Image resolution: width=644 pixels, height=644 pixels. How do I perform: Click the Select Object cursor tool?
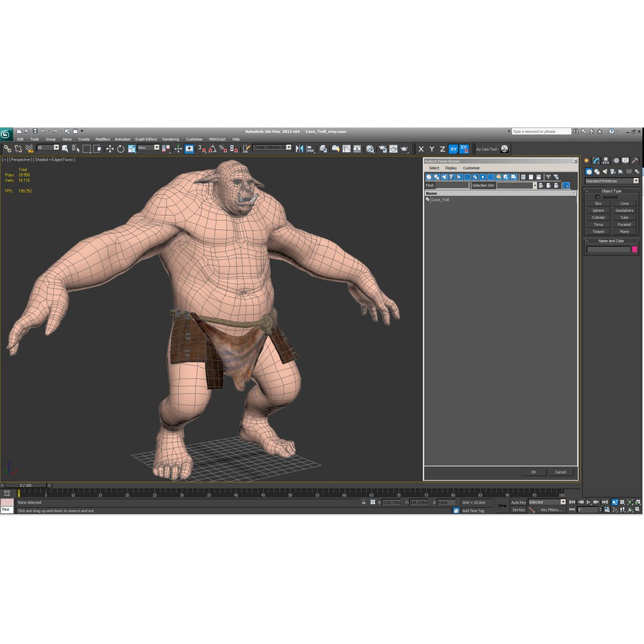tap(65, 148)
